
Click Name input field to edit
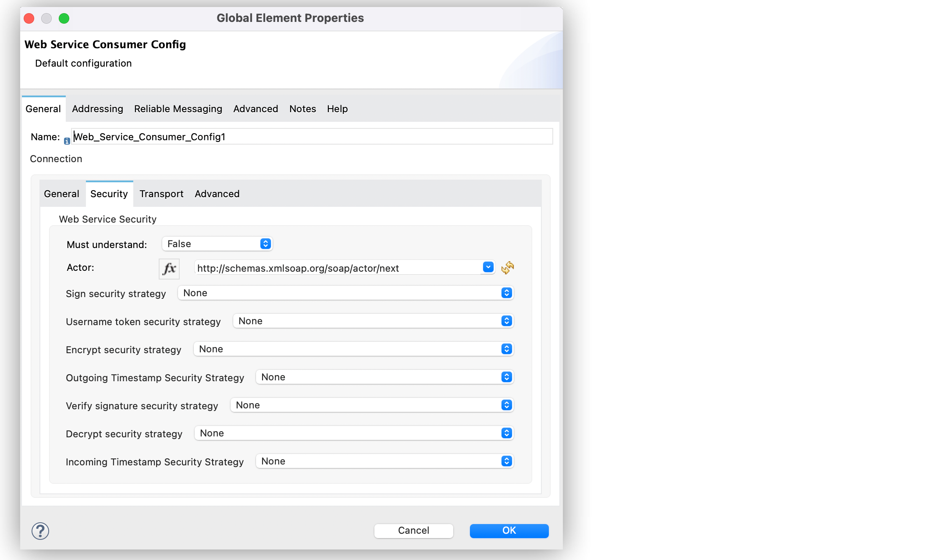click(x=311, y=137)
